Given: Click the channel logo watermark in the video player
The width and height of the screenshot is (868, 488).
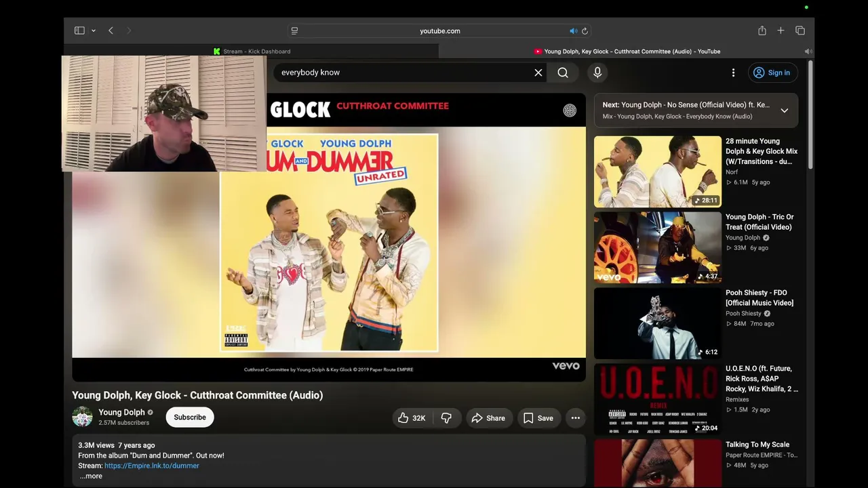Looking at the screenshot, I should [x=570, y=110].
